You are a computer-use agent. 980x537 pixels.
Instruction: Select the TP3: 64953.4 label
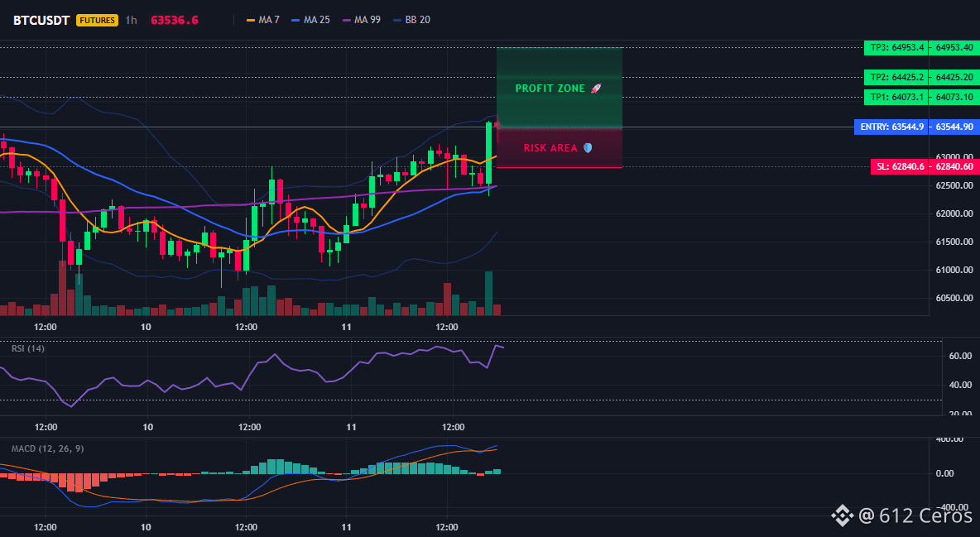896,47
